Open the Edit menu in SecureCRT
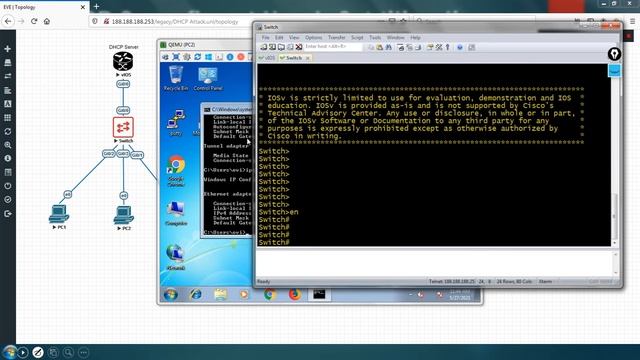 pyautogui.click(x=279, y=38)
